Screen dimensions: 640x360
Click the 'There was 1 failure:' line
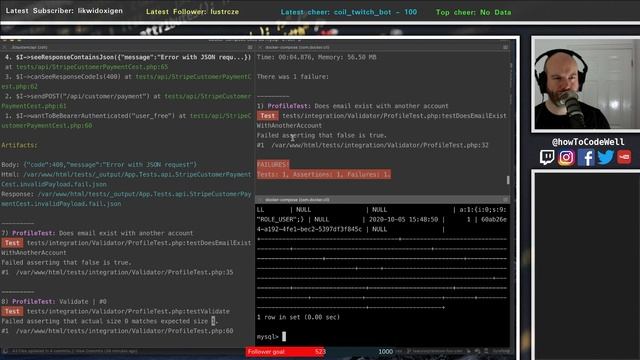click(293, 77)
